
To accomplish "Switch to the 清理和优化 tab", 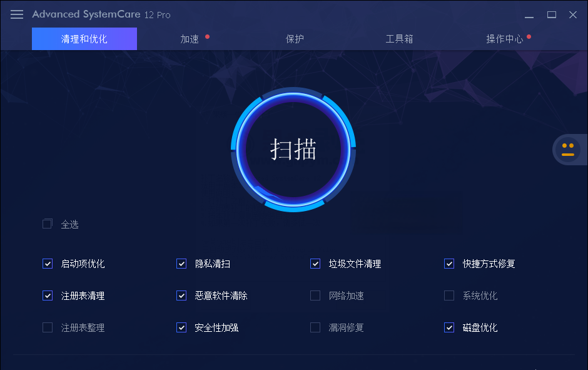I will (84, 39).
